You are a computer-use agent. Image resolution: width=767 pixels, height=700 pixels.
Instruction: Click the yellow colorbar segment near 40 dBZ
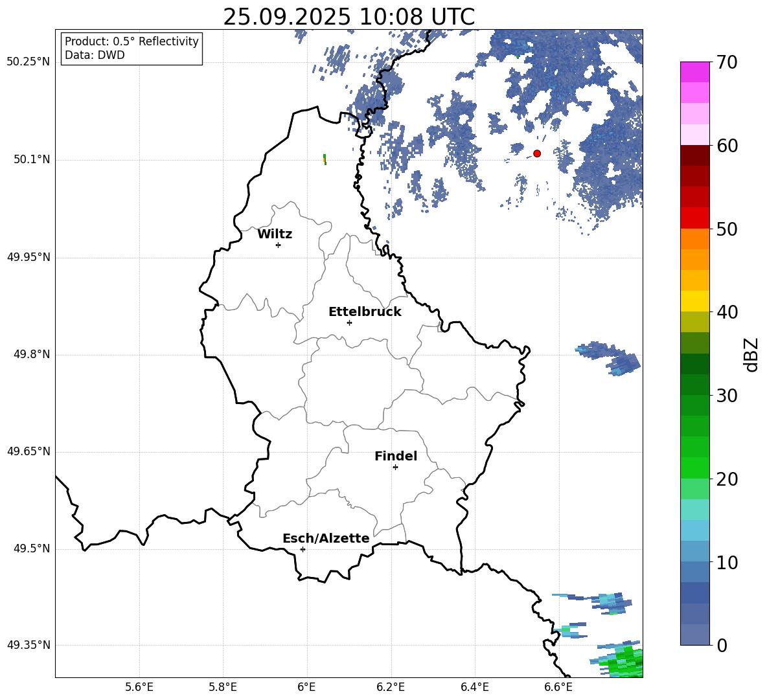tap(694, 301)
